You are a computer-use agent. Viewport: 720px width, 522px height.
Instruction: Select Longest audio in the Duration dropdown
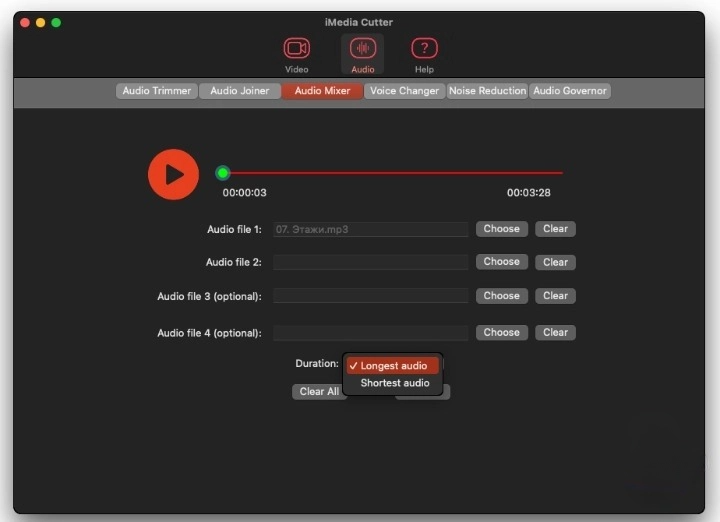[393, 366]
